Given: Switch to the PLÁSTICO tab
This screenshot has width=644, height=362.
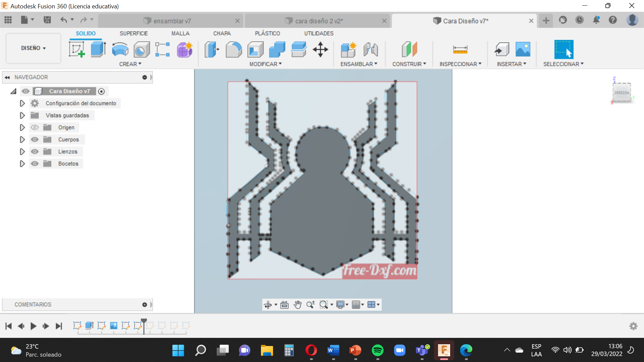Looking at the screenshot, I should click(x=267, y=34).
